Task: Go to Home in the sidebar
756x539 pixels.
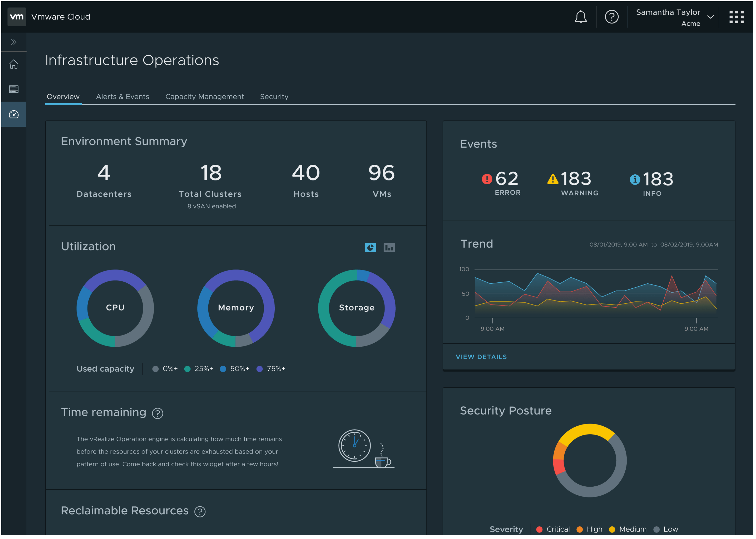Action: pyautogui.click(x=14, y=64)
